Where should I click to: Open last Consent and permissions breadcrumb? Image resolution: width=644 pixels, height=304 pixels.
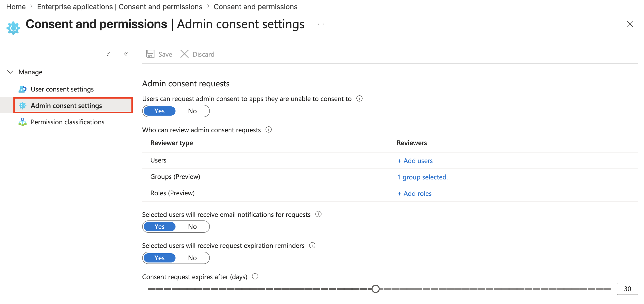pos(256,7)
